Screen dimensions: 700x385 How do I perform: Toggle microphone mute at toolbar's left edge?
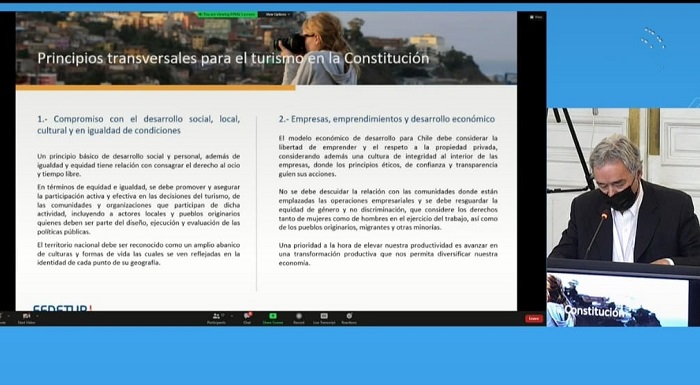[2, 318]
